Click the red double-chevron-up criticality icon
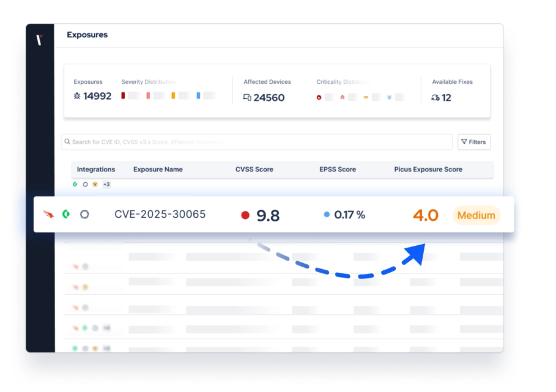556x392 pixels. [x=343, y=97]
